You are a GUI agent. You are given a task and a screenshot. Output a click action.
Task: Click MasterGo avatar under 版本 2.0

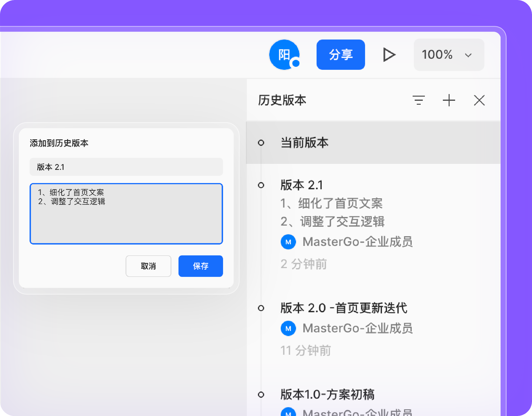[x=288, y=328]
